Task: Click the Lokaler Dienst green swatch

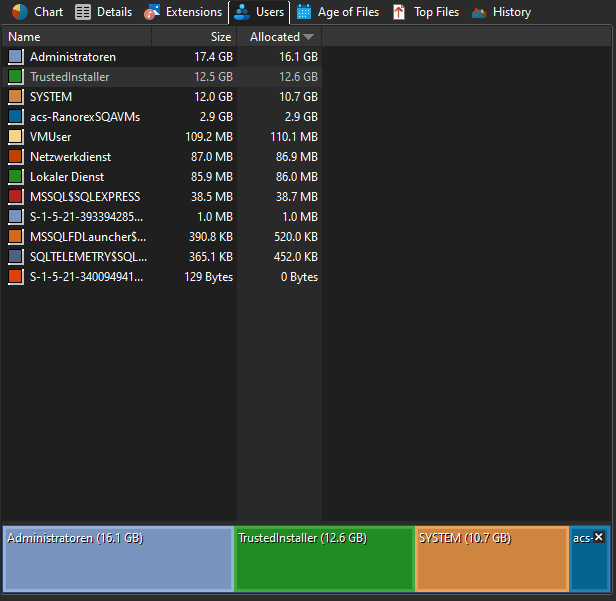Action: pos(16,177)
